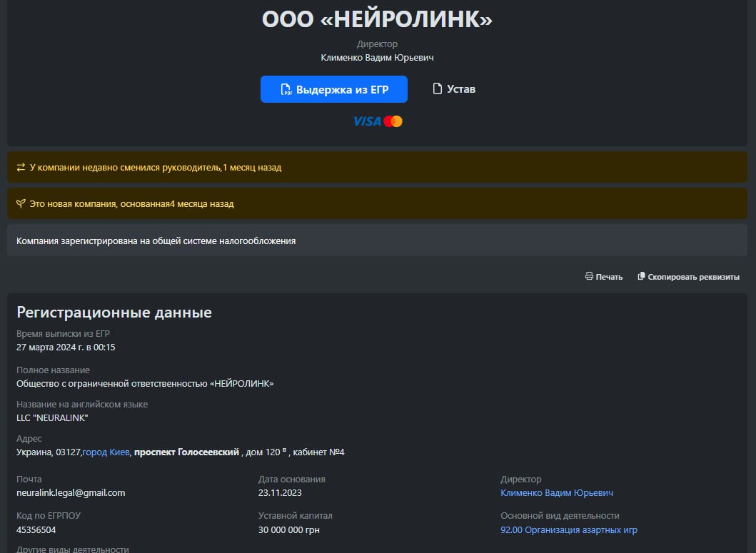Screen dimensions: 756x553
Task: Click the Основной вид деятельности label
Action: (560, 516)
